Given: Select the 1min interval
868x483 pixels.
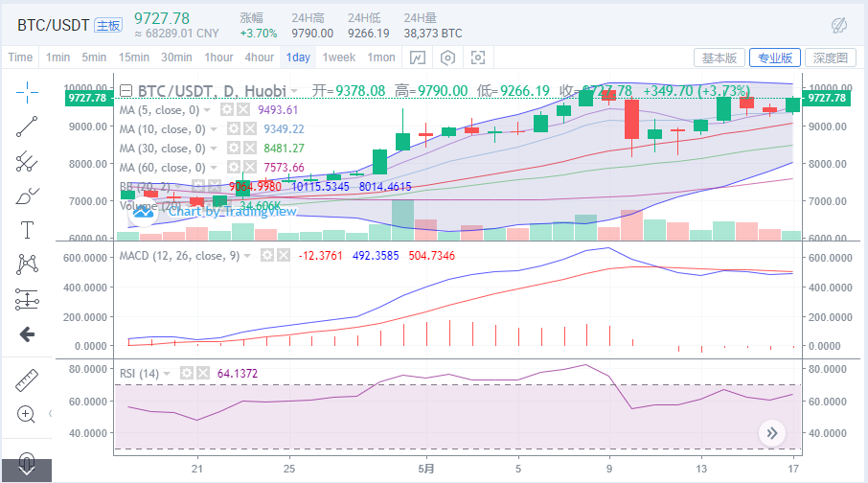Looking at the screenshot, I should pyautogui.click(x=57, y=57).
